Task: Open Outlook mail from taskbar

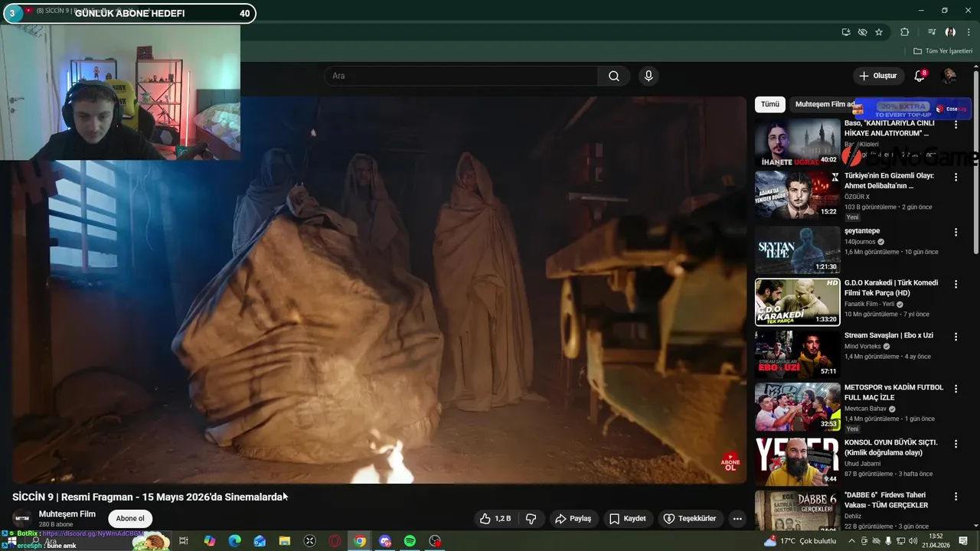Action: (260, 541)
